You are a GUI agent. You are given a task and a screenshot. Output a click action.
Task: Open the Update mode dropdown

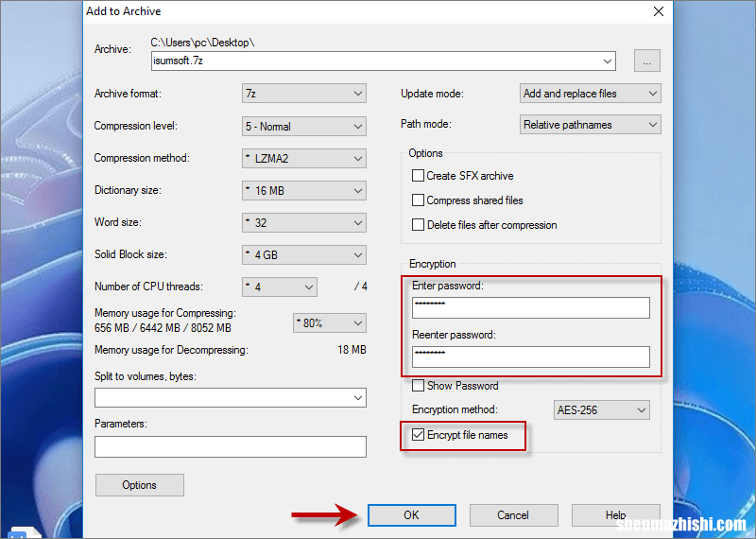[x=590, y=94]
